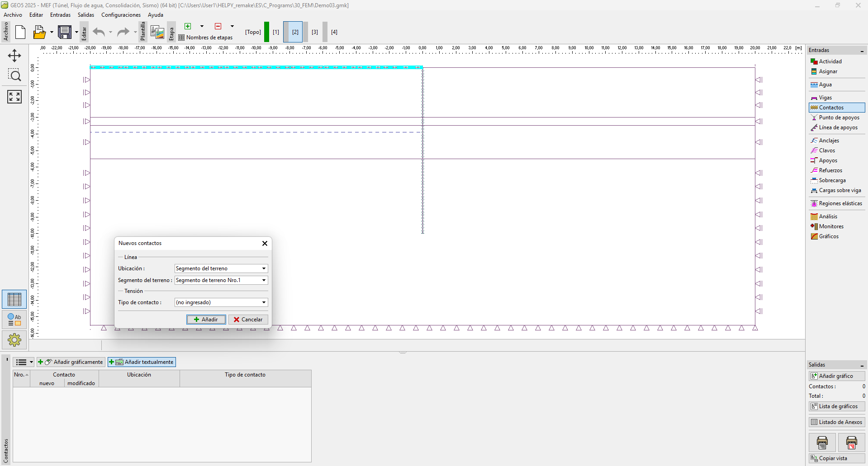Open Segmento del terreno combo box
Screen dimensions: 868x466
pos(221,280)
